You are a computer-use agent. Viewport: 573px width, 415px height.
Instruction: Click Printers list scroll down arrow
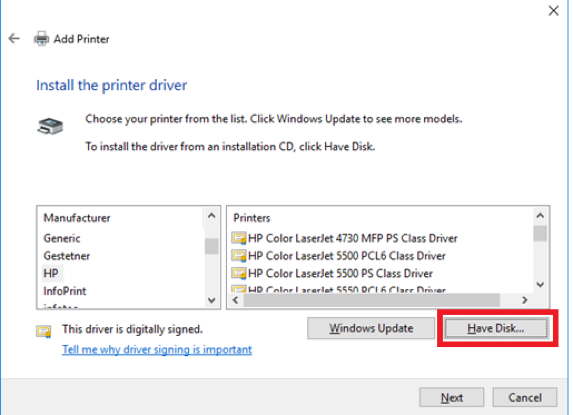coord(540,284)
